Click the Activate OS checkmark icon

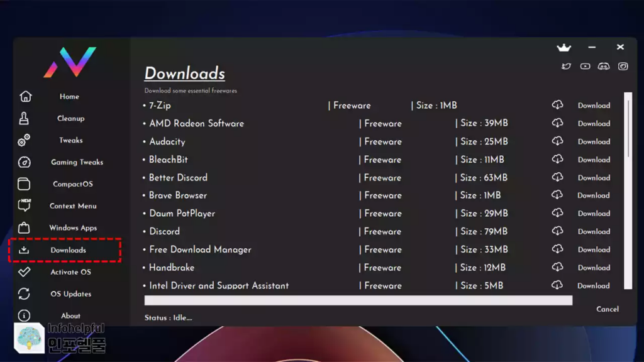click(x=25, y=271)
